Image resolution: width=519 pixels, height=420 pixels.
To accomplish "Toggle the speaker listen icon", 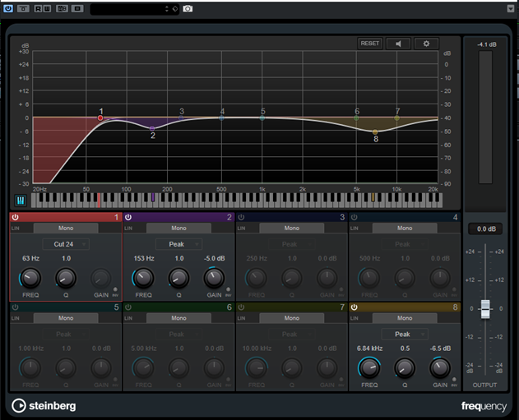I will point(398,44).
